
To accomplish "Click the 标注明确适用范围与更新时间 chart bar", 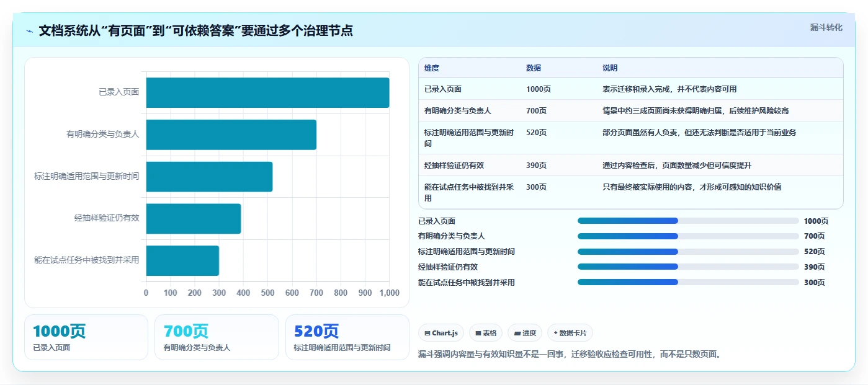I will point(209,177).
